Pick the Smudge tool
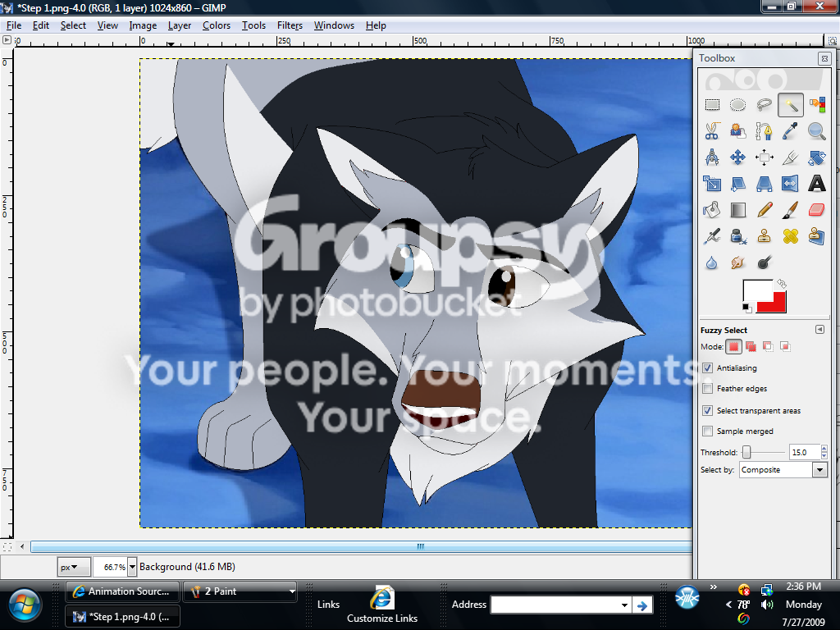This screenshot has width=840, height=630. (737, 262)
